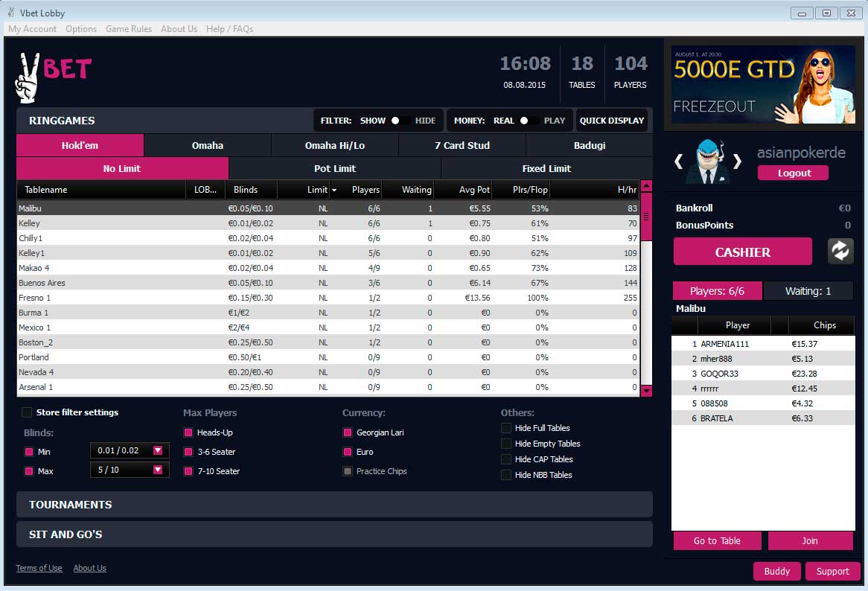Select the Kelley table row
The image size is (868, 591).
pyautogui.click(x=328, y=223)
